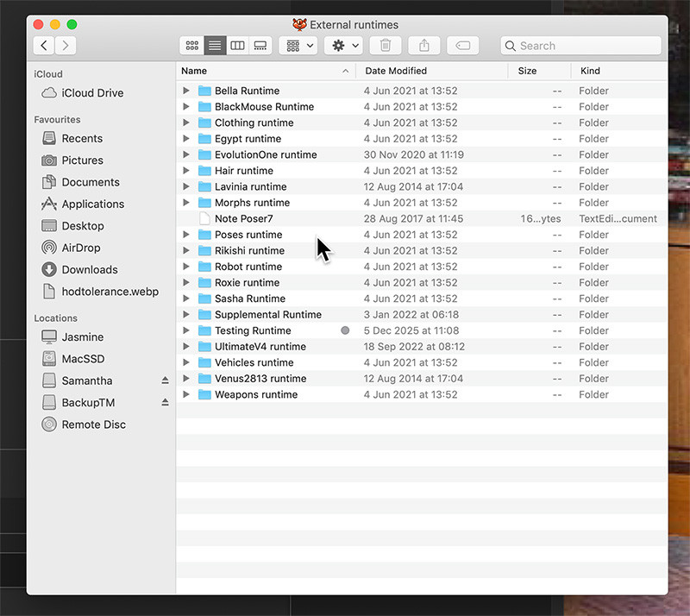Open AirDrop from the sidebar

click(71, 248)
